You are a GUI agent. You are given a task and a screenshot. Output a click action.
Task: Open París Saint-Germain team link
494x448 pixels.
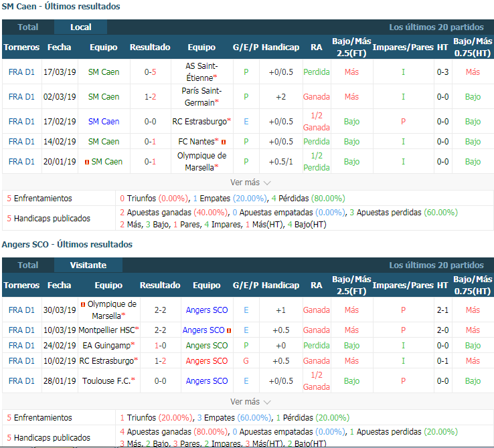(201, 97)
